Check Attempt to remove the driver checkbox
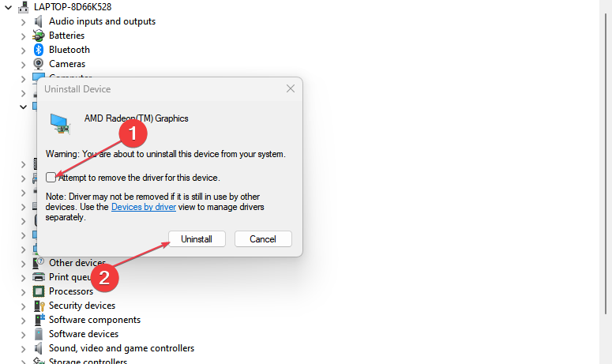The height and width of the screenshot is (364, 612). 51,178
